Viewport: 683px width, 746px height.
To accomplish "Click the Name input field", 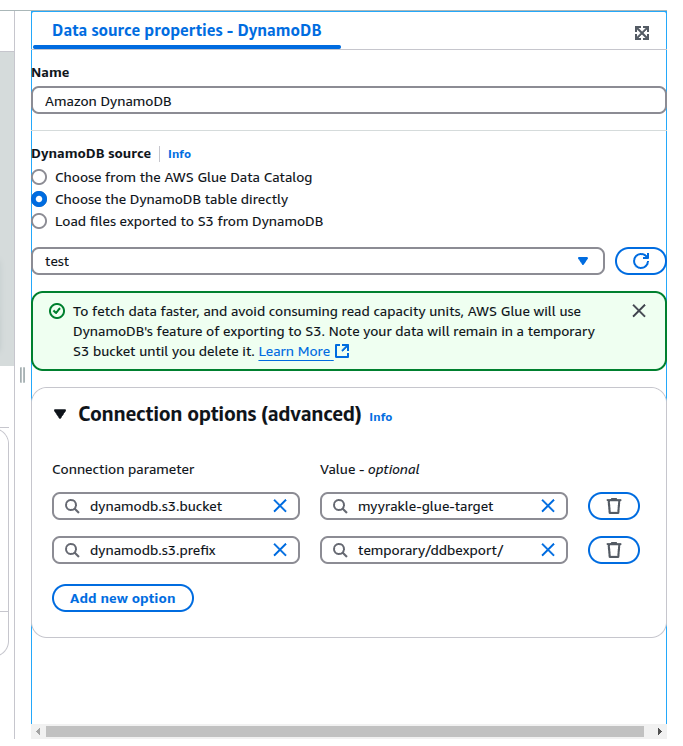I will 348,101.
